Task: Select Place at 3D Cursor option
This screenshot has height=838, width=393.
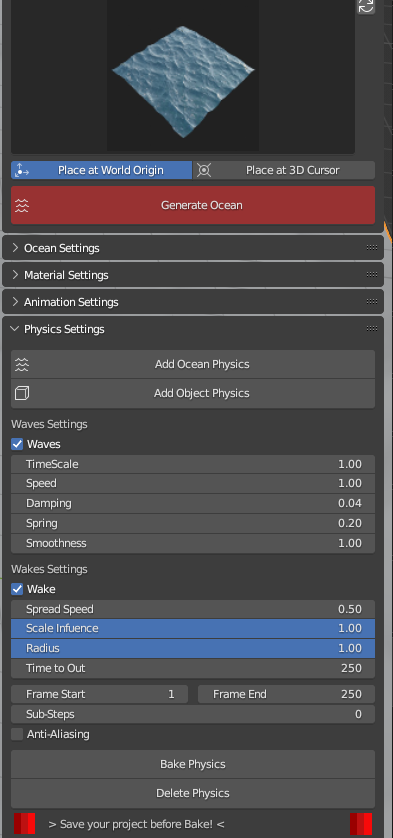Action: [x=284, y=170]
